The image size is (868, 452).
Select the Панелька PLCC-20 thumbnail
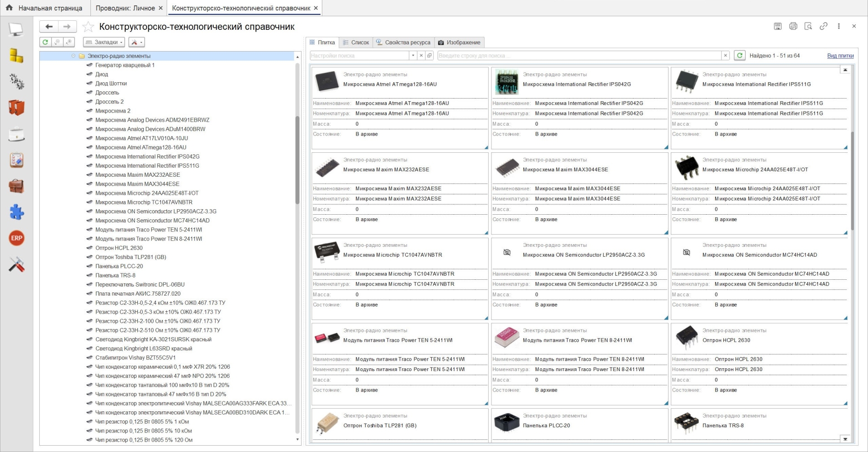tap(506, 423)
